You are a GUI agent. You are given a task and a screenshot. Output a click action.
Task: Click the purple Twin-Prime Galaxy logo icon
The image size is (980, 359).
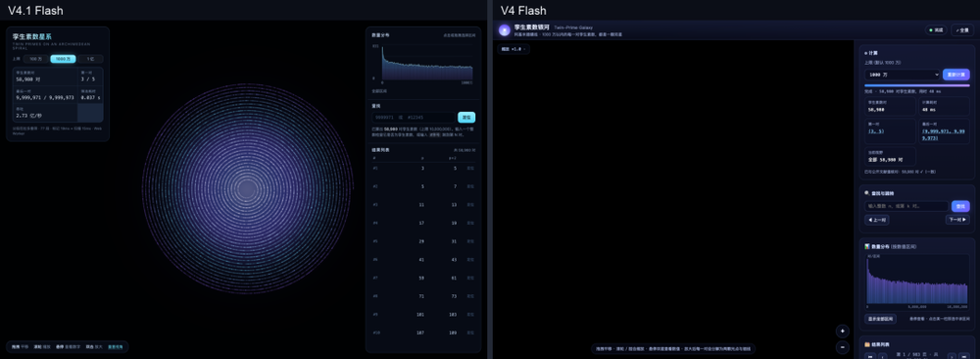pos(504,30)
